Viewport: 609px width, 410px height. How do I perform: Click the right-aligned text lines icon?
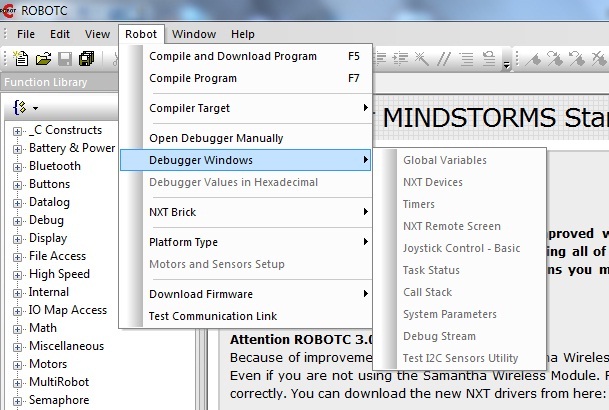coord(466,59)
